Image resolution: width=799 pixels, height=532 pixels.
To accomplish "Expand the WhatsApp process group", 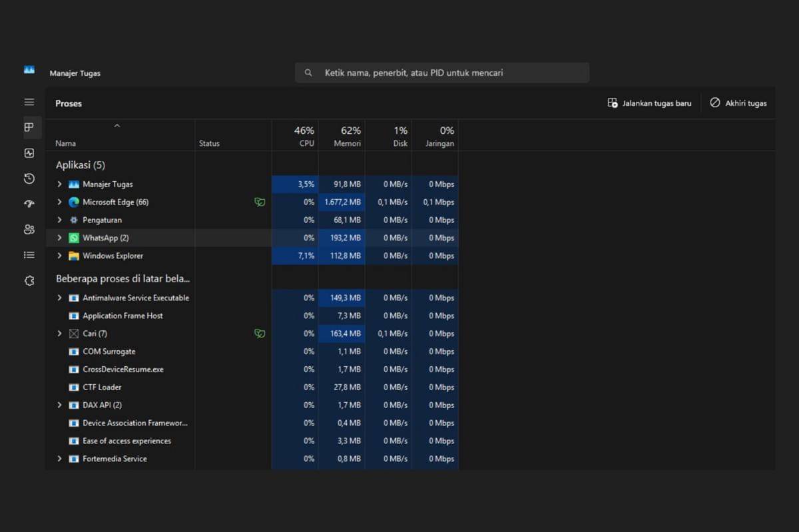I will click(59, 238).
